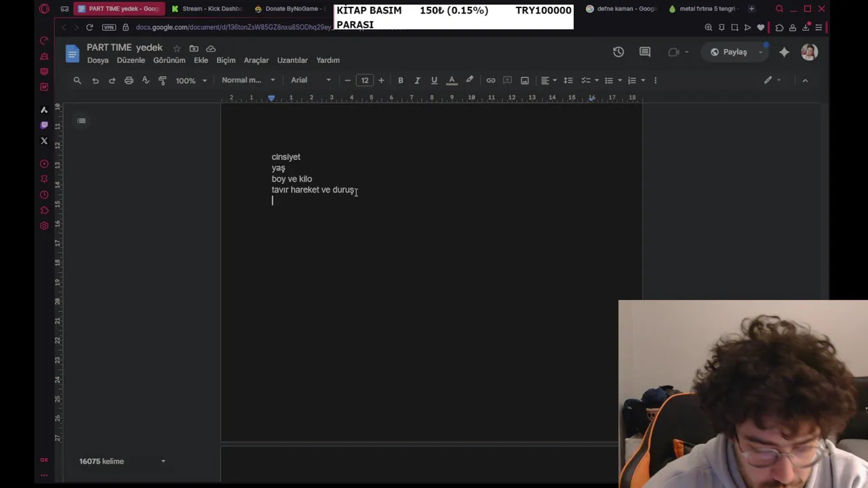Open version history clock icon
This screenshot has height=488, width=868.
click(x=618, y=52)
